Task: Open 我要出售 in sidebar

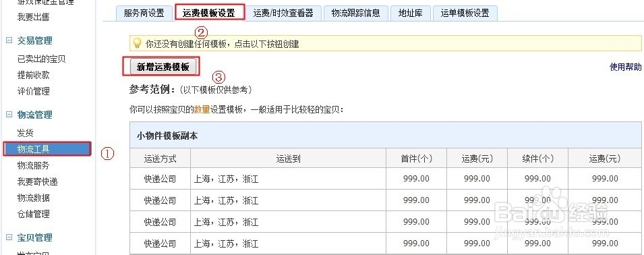Action: 33,18
